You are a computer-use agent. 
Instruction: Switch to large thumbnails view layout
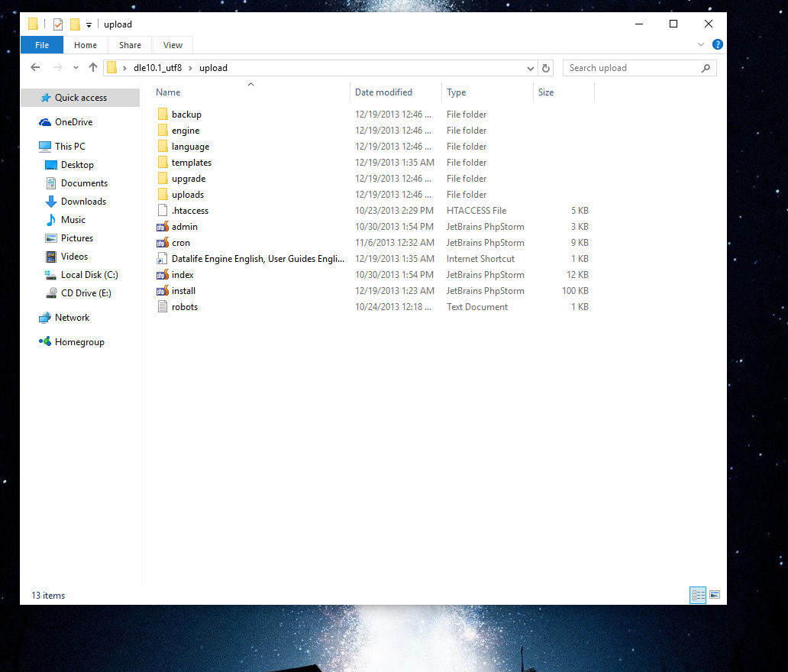pyautogui.click(x=715, y=595)
